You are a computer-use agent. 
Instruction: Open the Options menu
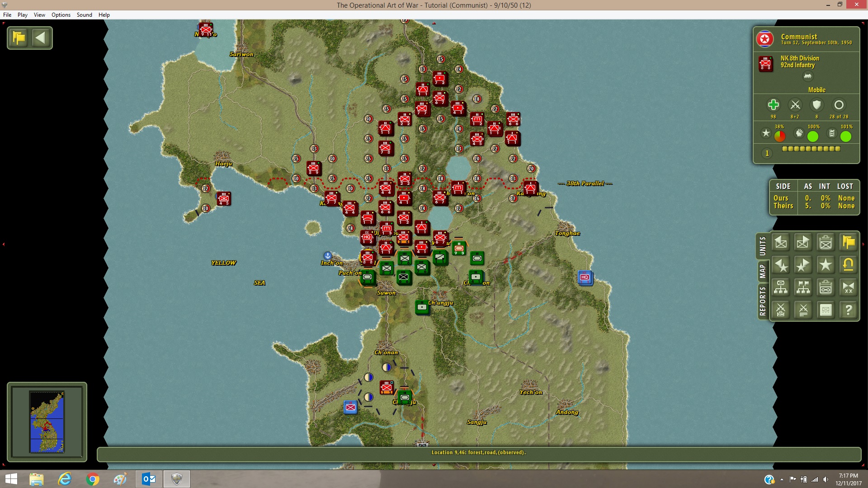(61, 15)
